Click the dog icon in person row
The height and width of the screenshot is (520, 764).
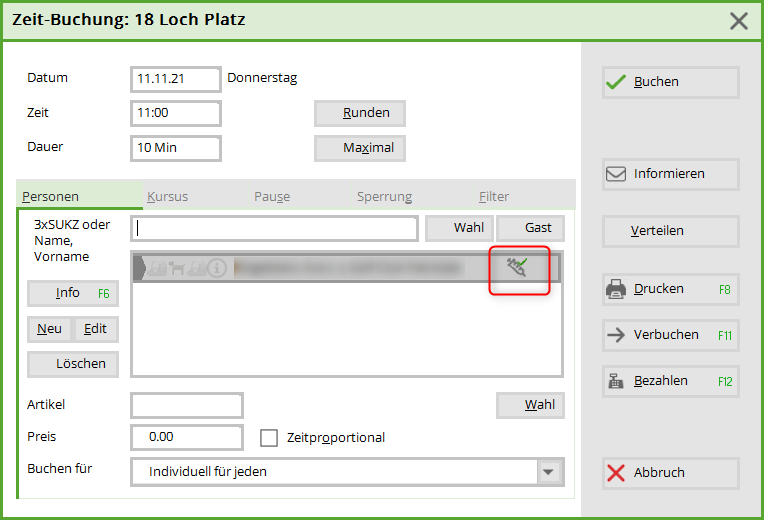177,268
